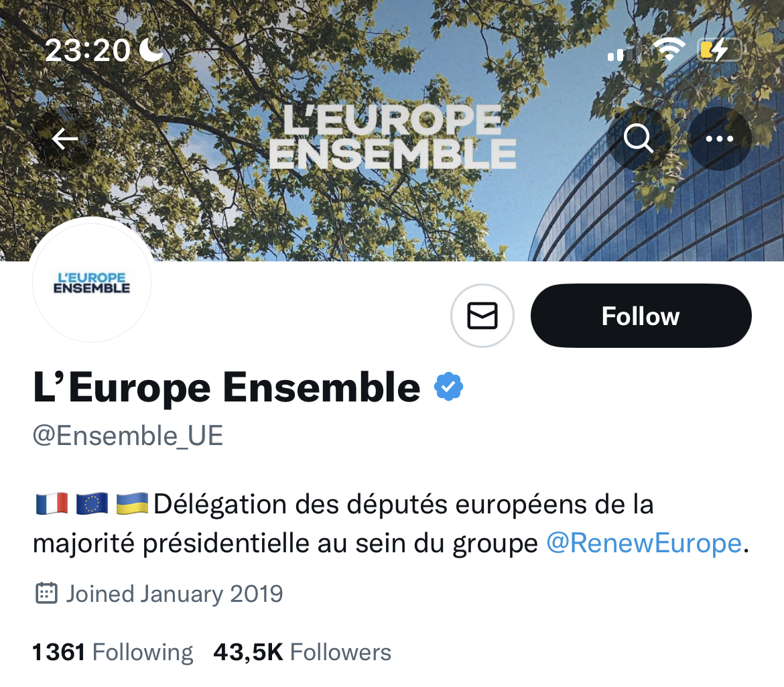The width and height of the screenshot is (784, 687).
Task: View the 1361 Following list
Action: 113,652
